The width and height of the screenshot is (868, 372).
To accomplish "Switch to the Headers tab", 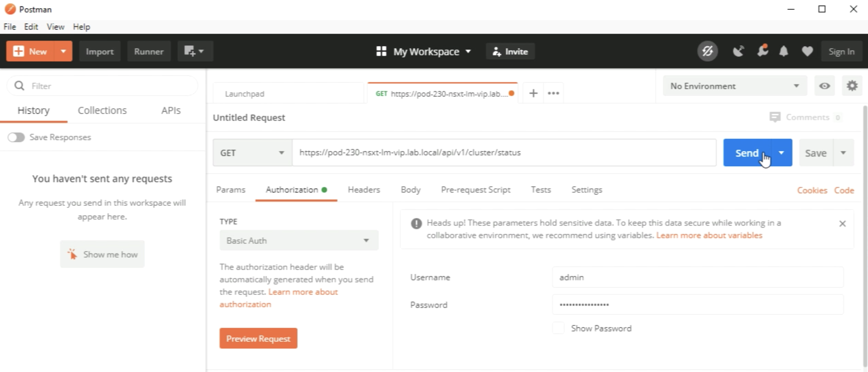I will (x=364, y=190).
